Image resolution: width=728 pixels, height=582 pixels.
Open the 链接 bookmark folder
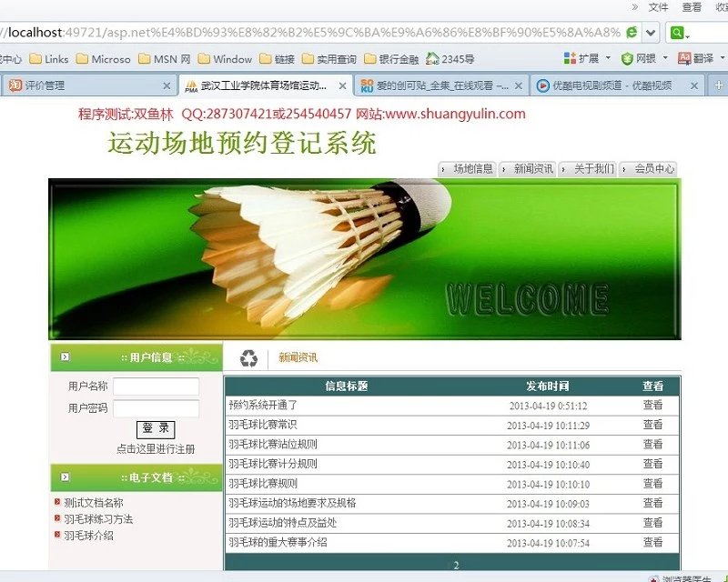pyautogui.click(x=278, y=59)
